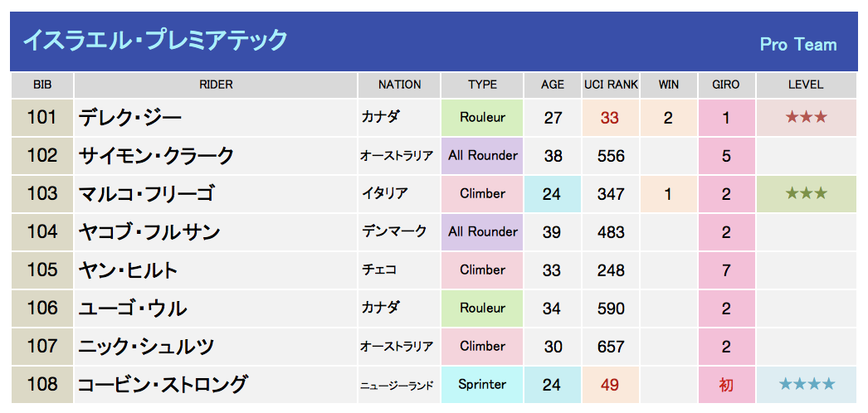Click the blue four-star level for bib 108
The image size is (868, 413).
806,384
